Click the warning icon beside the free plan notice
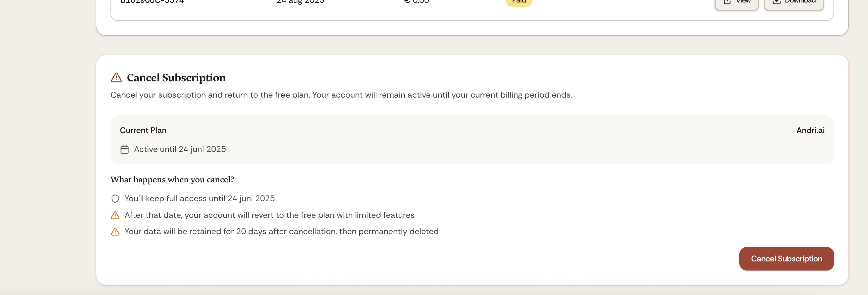This screenshot has height=295, width=868. click(115, 215)
